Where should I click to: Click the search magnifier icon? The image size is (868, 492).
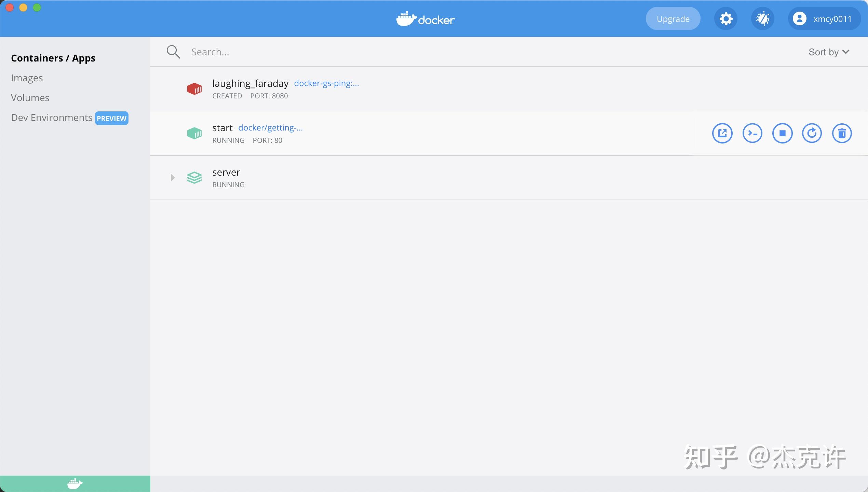(x=173, y=52)
